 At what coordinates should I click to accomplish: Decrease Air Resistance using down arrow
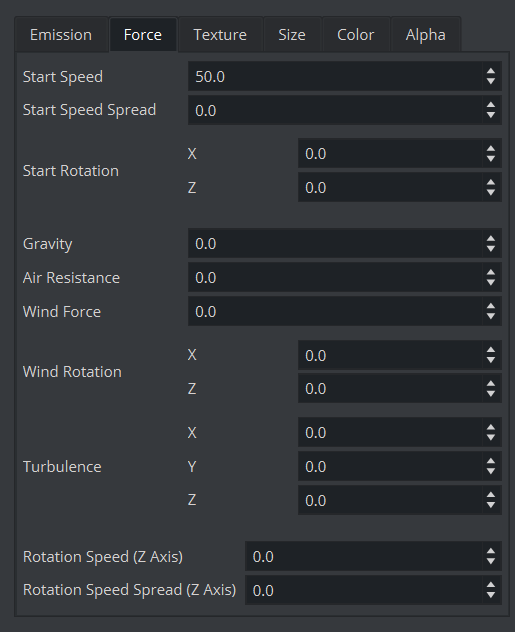pyautogui.click(x=490, y=282)
